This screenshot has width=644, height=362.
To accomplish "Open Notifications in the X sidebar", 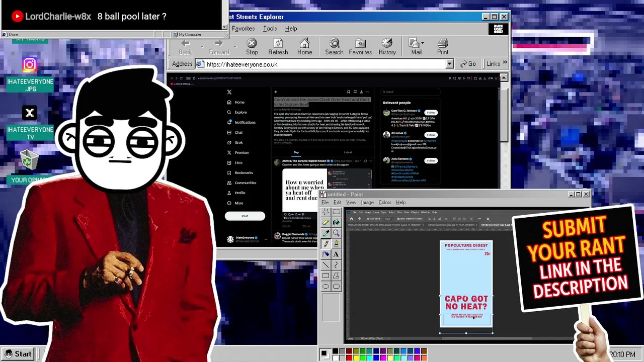I will pyautogui.click(x=241, y=122).
